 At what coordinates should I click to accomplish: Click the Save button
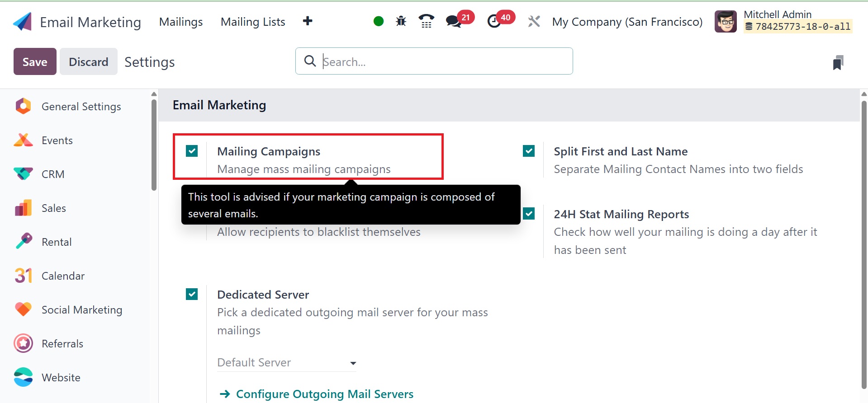tap(35, 61)
